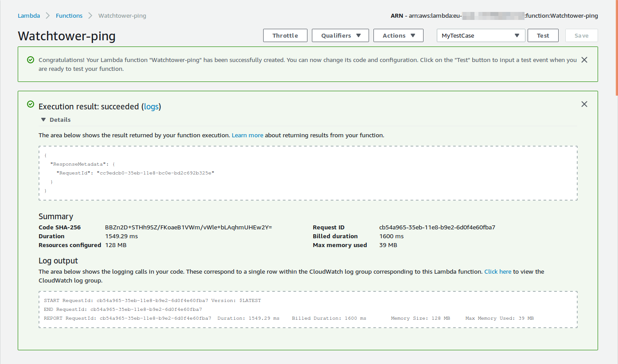618x364 pixels.
Task: Click the ResponseMetadata key in JSON result
Action: [x=78, y=164]
